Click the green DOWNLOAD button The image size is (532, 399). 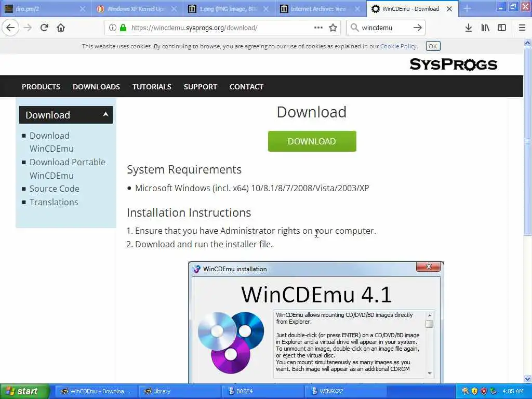click(x=312, y=141)
